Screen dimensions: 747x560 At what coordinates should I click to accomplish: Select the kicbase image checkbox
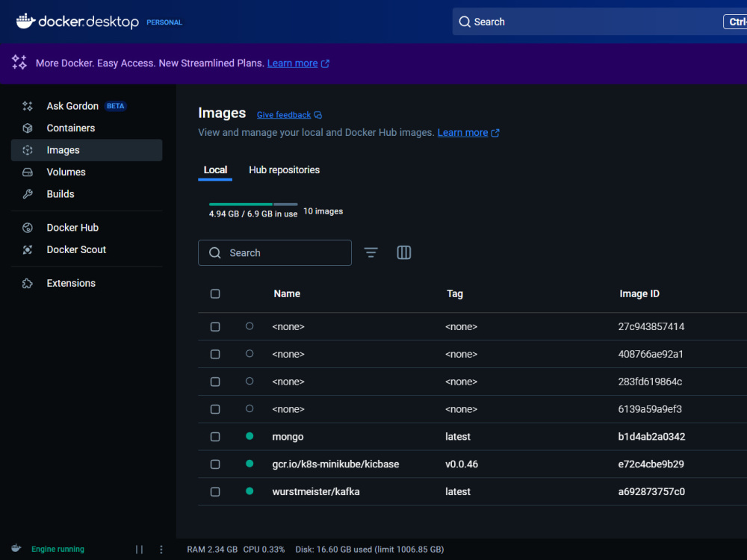215,464
